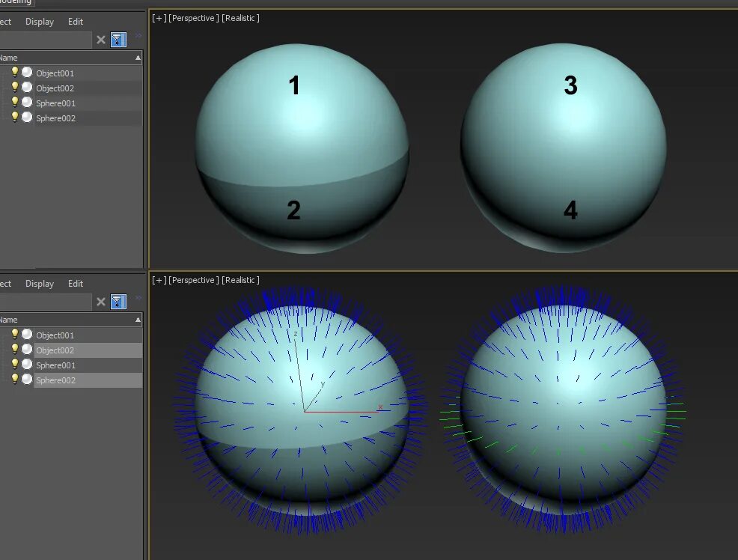The width and height of the screenshot is (738, 560).
Task: Open [Realistic] menu in viewport showing blue normals
Action: click(x=240, y=280)
